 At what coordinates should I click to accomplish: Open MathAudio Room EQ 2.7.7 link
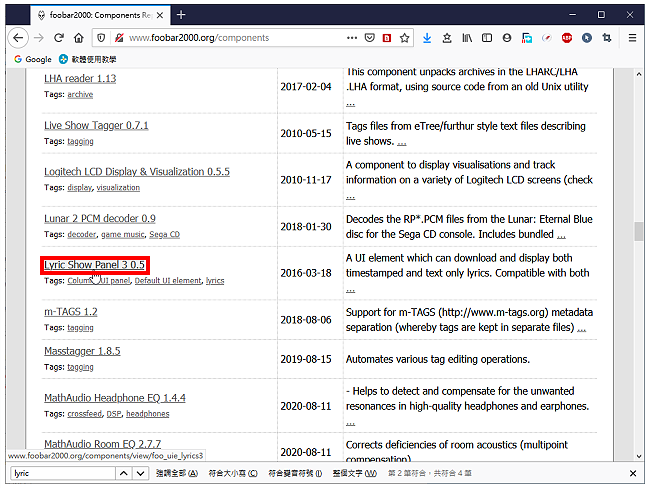[x=102, y=444]
